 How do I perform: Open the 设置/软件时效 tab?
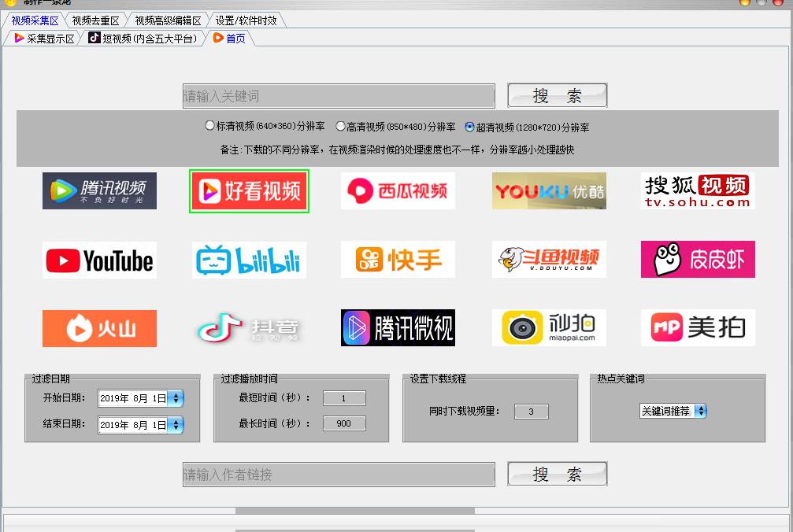tap(246, 20)
